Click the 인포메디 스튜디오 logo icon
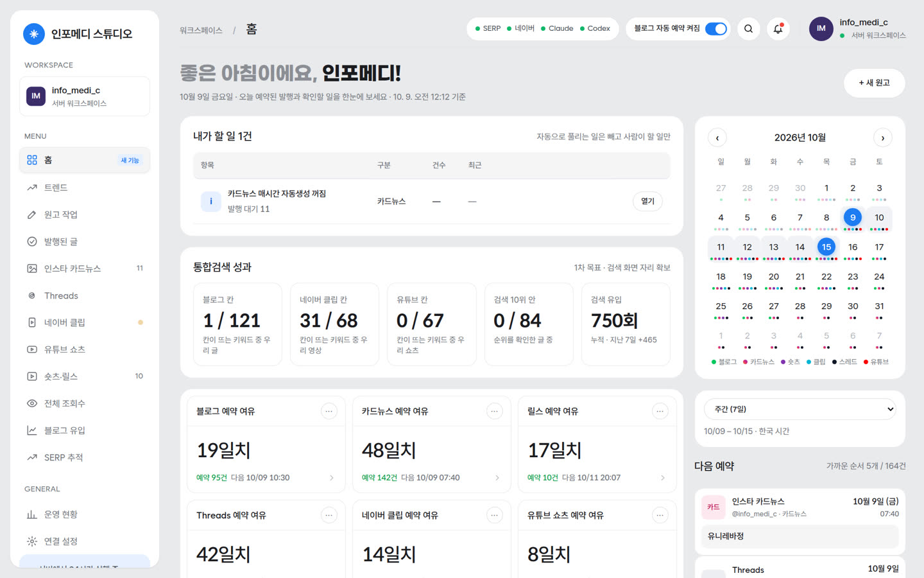The image size is (924, 578). coord(34,34)
